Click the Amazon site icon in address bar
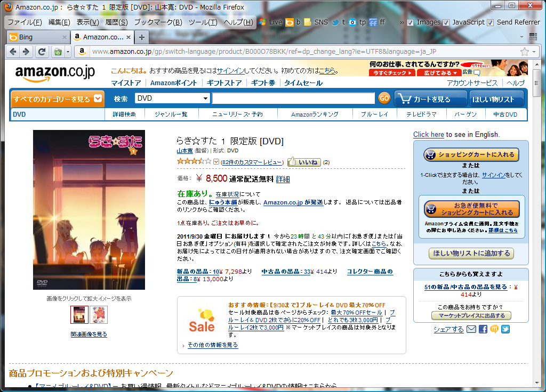 pos(82,52)
